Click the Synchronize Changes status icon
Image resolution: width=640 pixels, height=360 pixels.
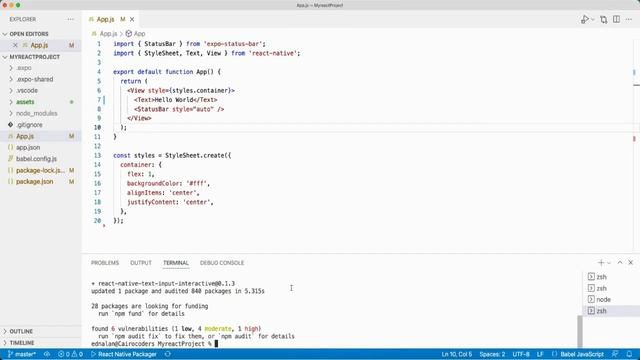coord(47,354)
